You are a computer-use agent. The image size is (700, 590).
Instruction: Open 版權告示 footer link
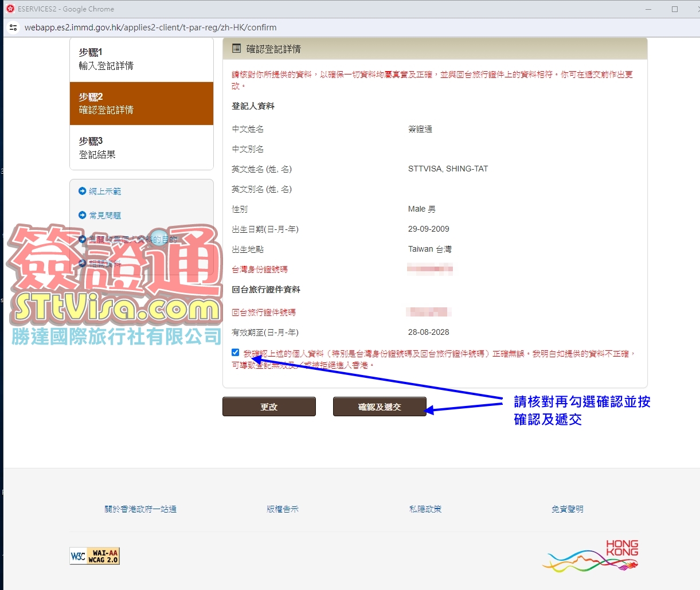click(x=283, y=509)
